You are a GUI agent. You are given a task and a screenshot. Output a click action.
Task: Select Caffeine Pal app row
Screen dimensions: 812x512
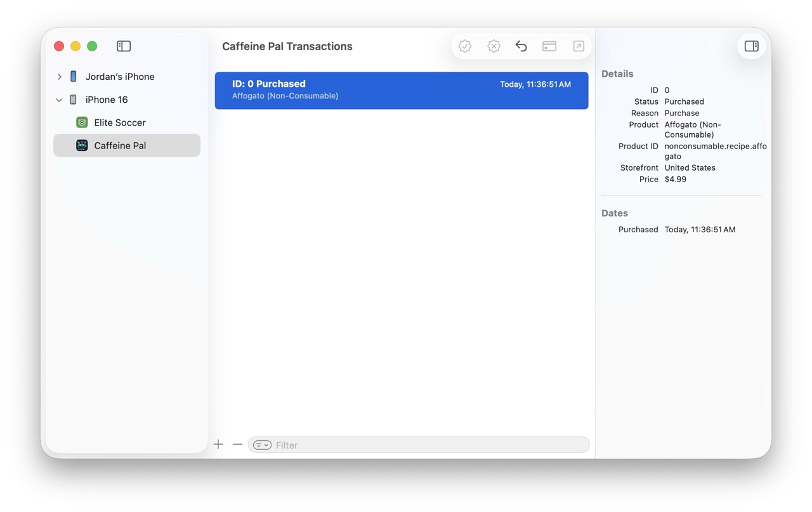(127, 145)
